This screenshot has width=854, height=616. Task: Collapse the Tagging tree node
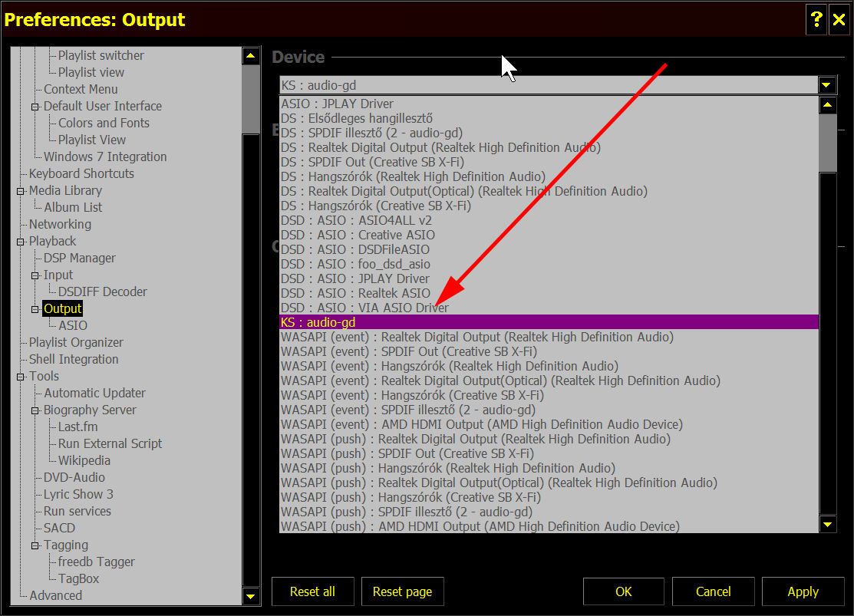pos(35,545)
